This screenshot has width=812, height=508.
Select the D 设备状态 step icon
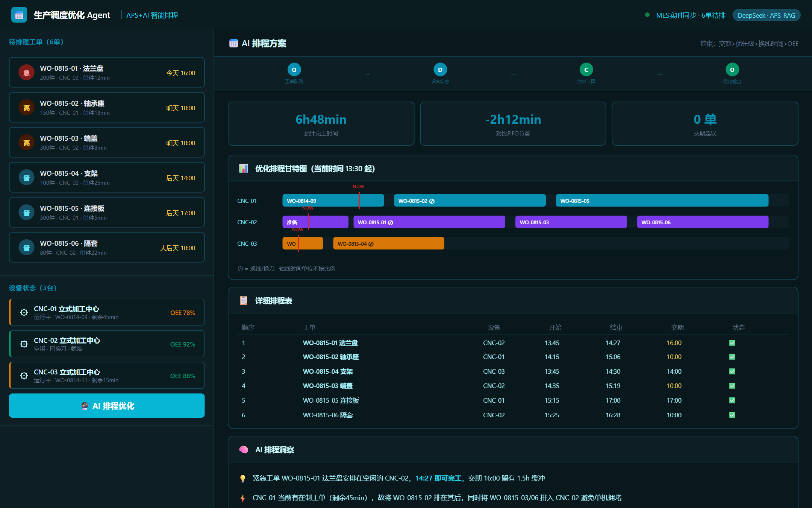[x=440, y=70]
